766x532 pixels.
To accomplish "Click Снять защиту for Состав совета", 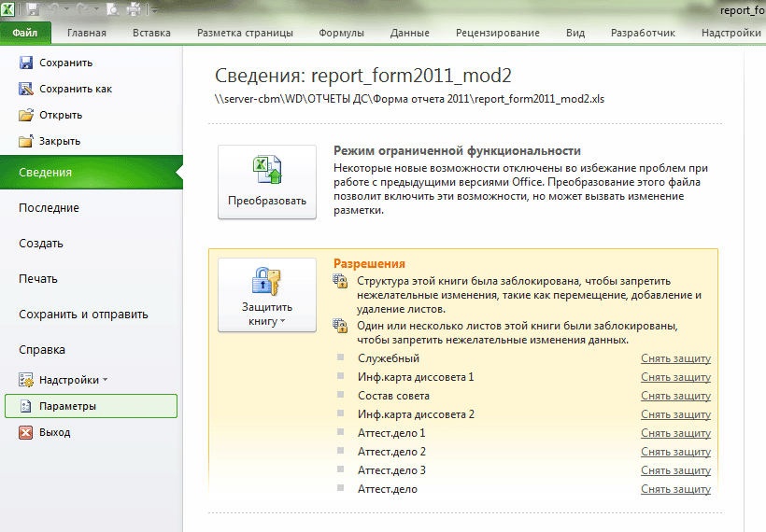I will 675,396.
